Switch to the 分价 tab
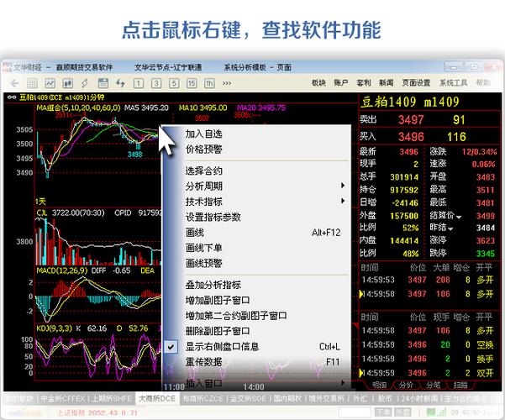Image resolution: width=505 pixels, height=420 pixels. pyautogui.click(x=406, y=385)
